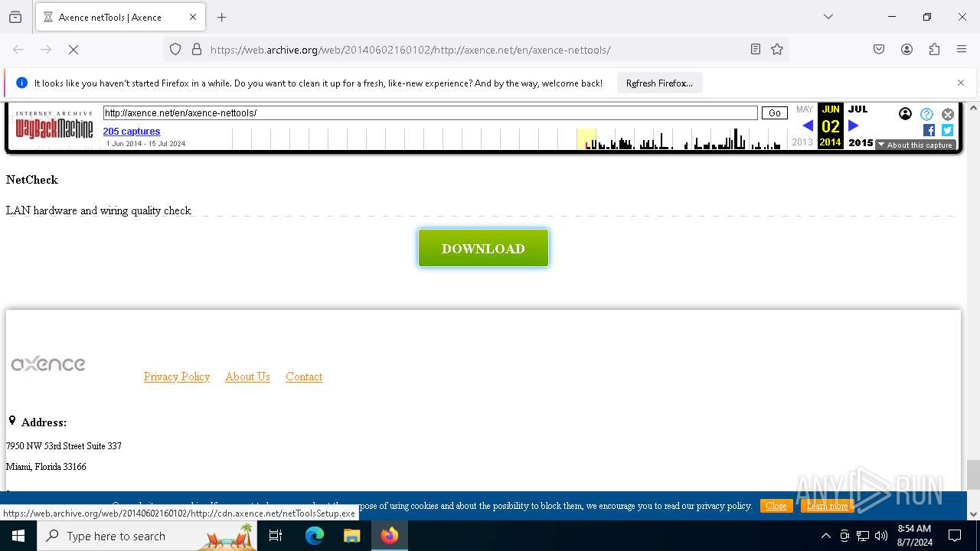Open the 205 captures link
This screenshot has height=551, width=980.
point(132,132)
